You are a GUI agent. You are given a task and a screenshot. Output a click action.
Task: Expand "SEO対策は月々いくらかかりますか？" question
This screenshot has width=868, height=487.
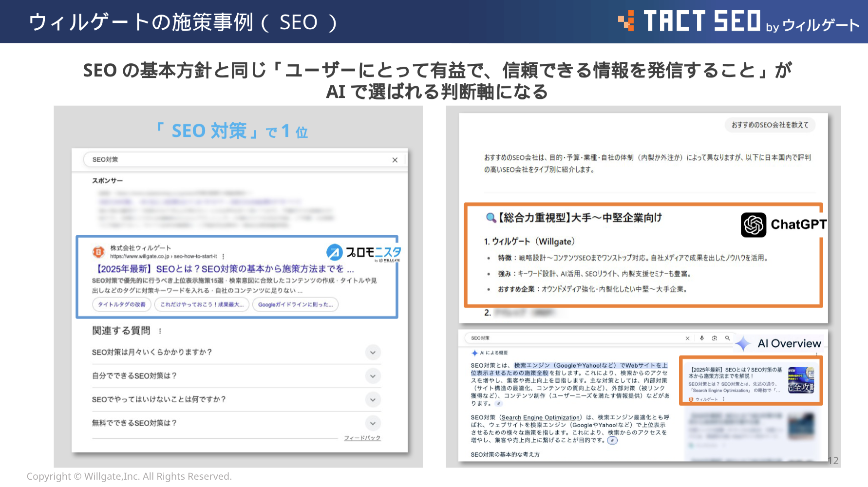pos(373,352)
